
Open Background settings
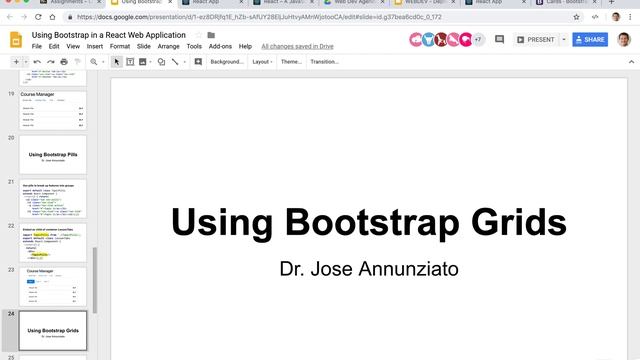pos(227,62)
